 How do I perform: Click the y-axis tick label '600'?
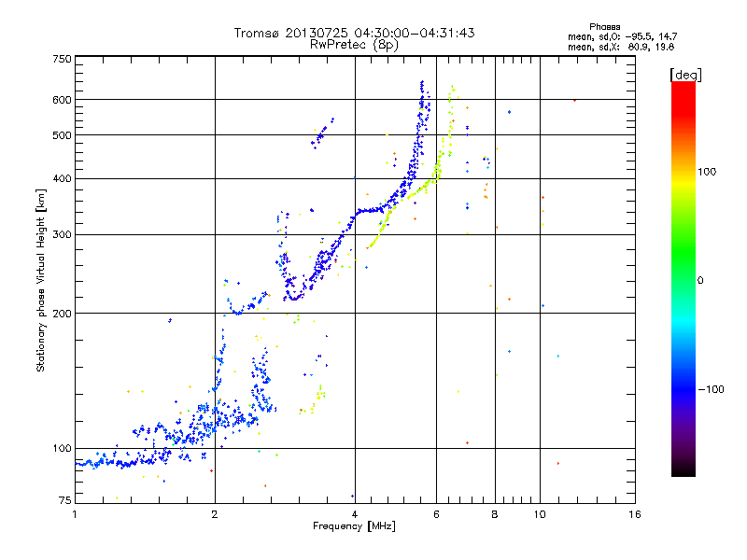(62, 100)
